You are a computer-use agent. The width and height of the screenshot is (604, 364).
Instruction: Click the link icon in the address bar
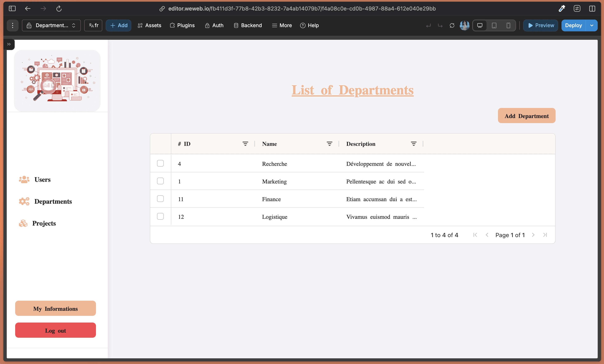(x=162, y=9)
